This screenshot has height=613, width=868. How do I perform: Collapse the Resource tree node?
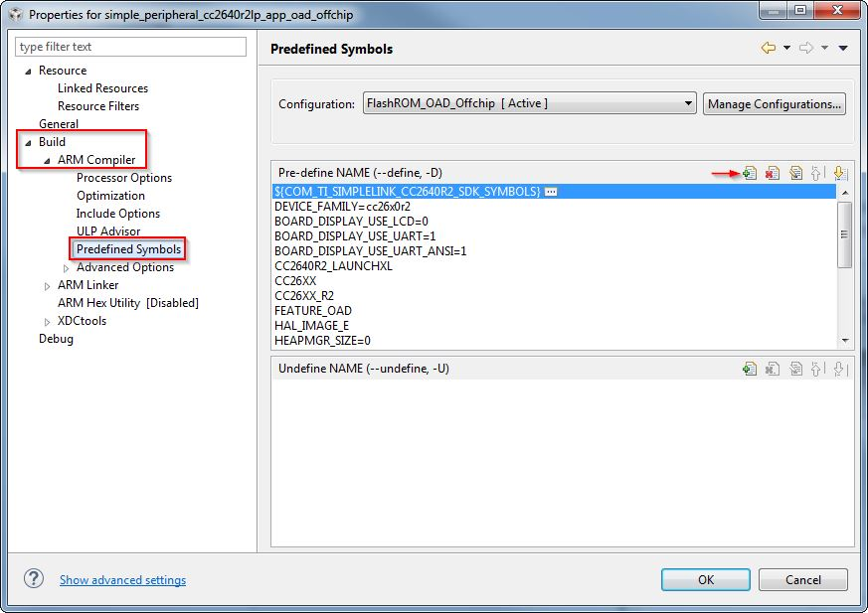click(x=28, y=72)
